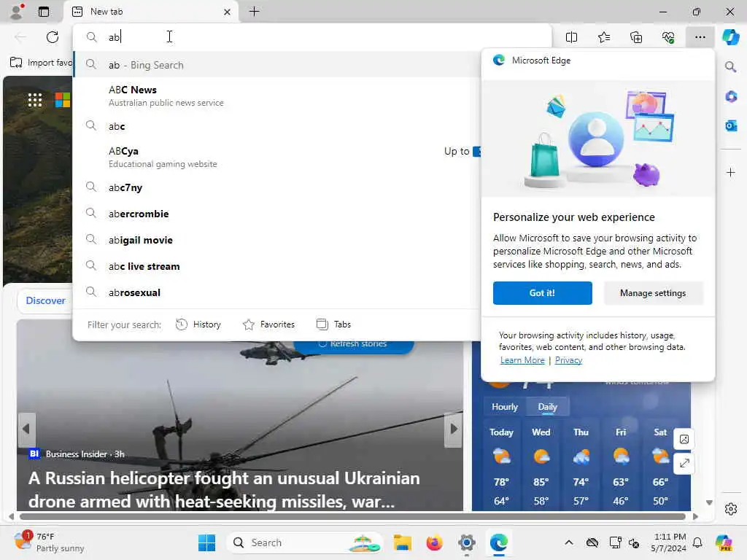This screenshot has height=560, width=747.
Task: Pick the abc7ny suggestion
Action: pos(277,187)
